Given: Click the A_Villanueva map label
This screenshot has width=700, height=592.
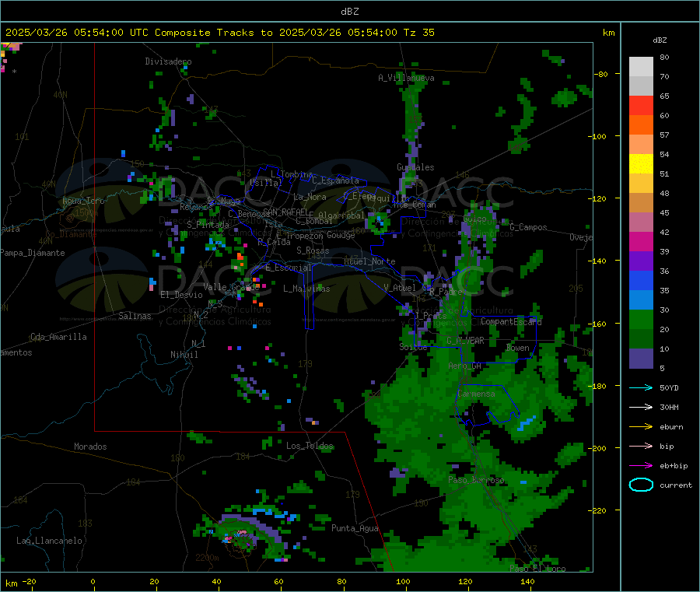Looking at the screenshot, I should tap(406, 78).
